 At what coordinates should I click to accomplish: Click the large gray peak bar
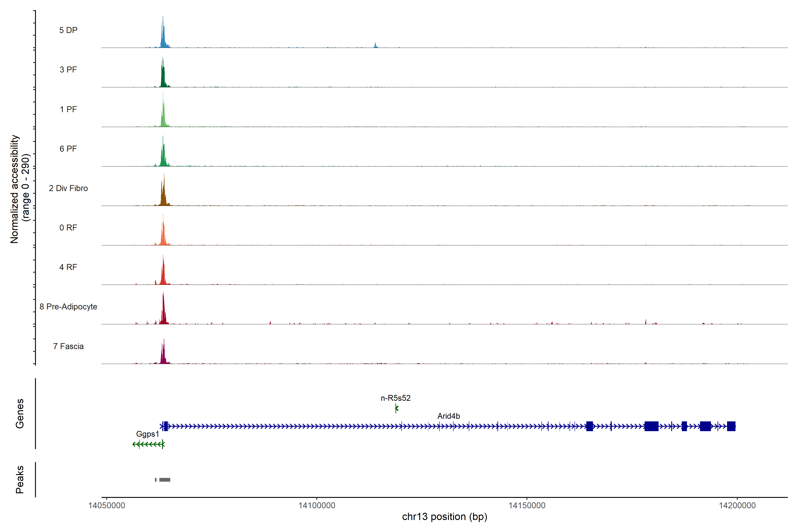(165, 480)
